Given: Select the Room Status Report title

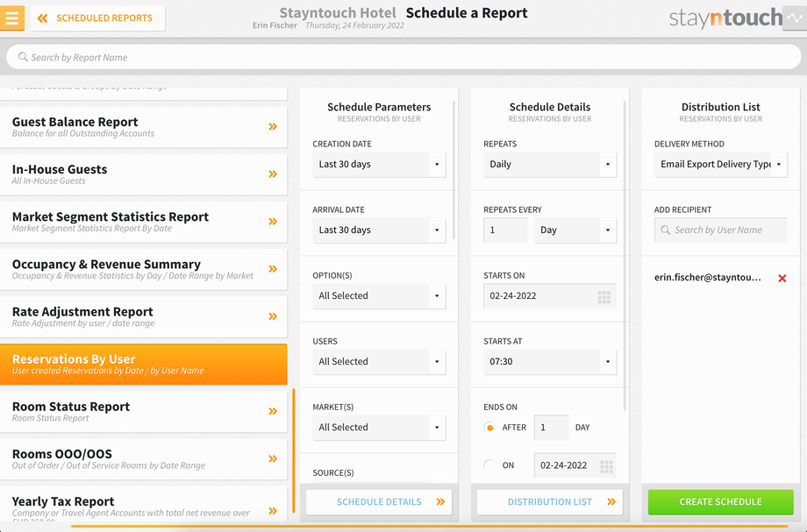Looking at the screenshot, I should point(71,407).
